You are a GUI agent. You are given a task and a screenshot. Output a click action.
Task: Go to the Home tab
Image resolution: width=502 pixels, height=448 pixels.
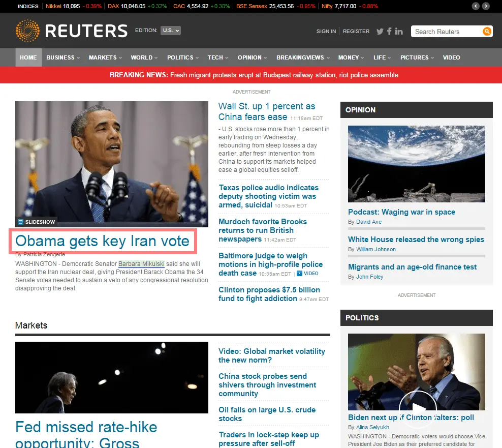28,57
